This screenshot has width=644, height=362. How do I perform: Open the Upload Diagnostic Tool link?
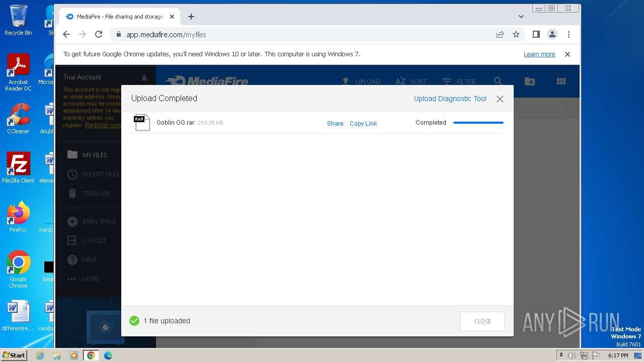tap(450, 99)
